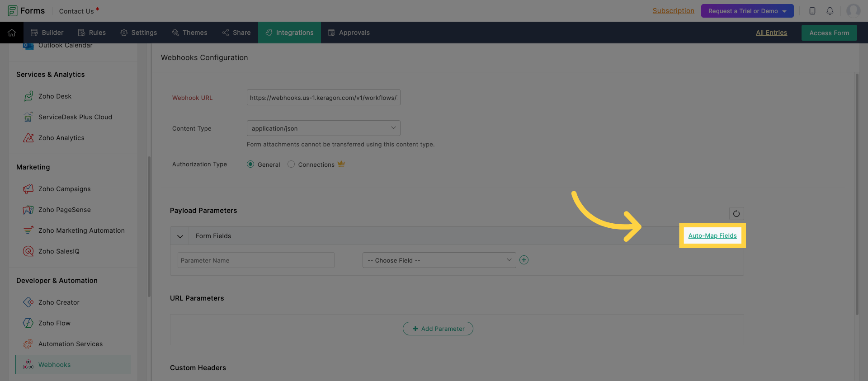The image size is (868, 381).
Task: Switch to the Rules tab
Action: [x=92, y=33]
